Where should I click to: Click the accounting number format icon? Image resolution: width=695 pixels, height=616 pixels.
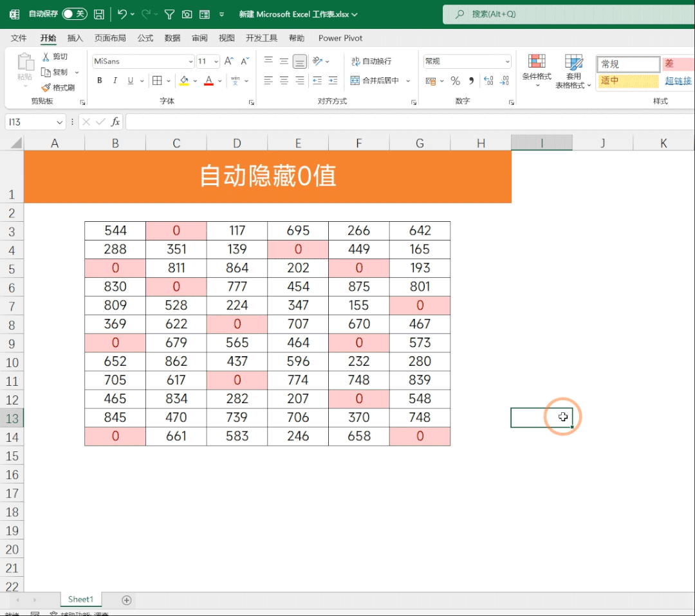[431, 81]
